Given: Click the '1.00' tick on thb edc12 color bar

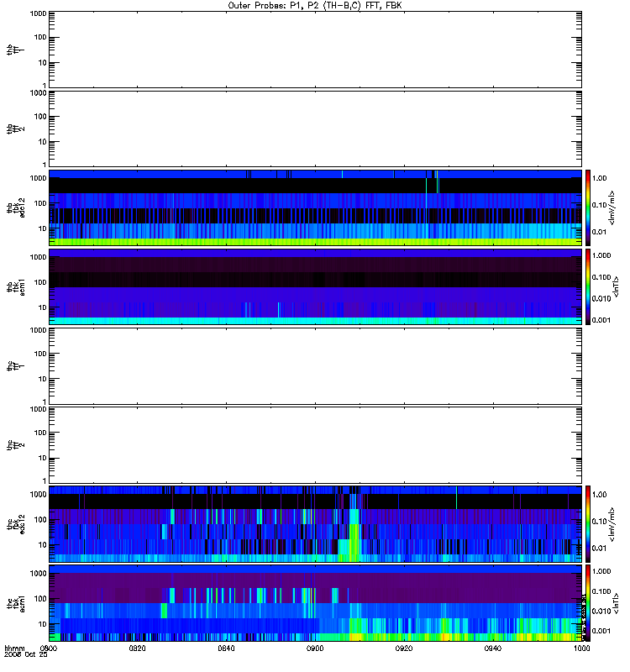Looking at the screenshot, I should click(599, 178).
